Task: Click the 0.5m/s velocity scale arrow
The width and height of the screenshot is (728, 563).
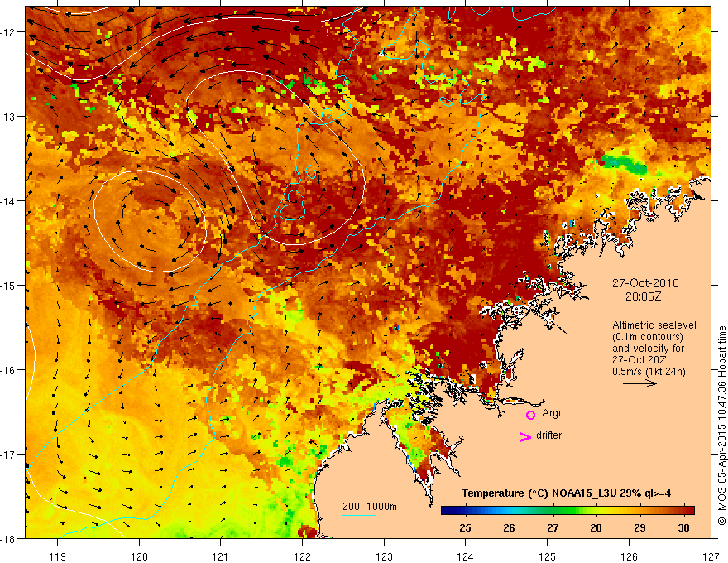Action: [x=639, y=383]
